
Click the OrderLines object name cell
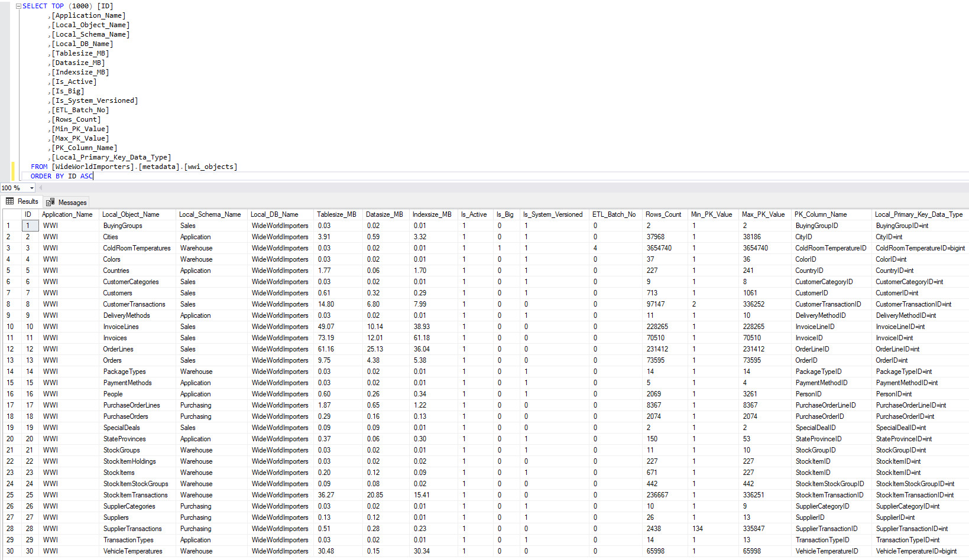tap(137, 349)
